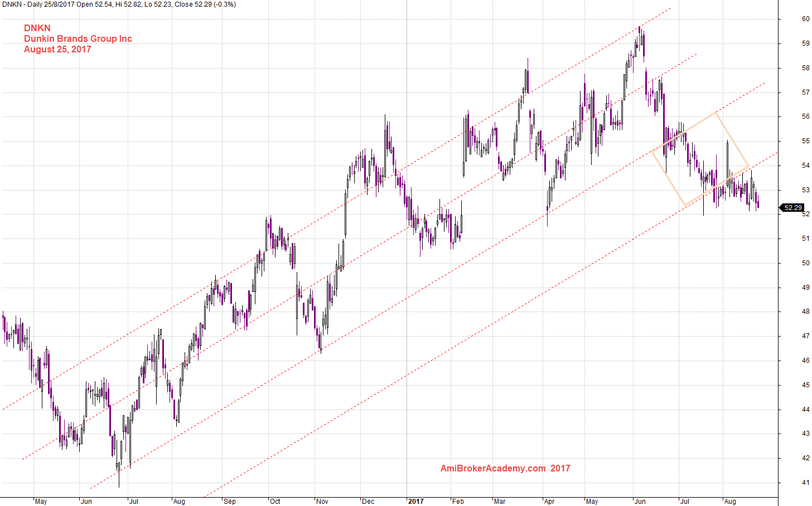Select the bold '2017' year label on time axis

click(416, 502)
